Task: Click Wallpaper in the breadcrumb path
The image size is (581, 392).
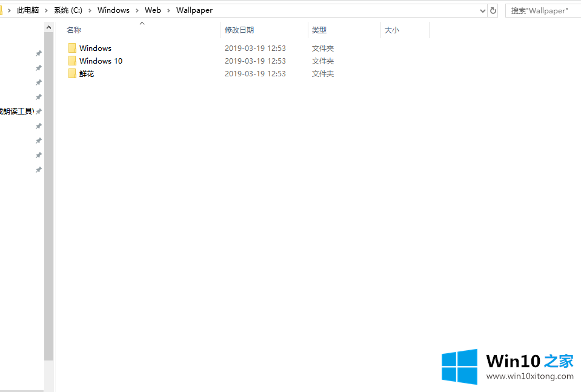Action: (194, 10)
